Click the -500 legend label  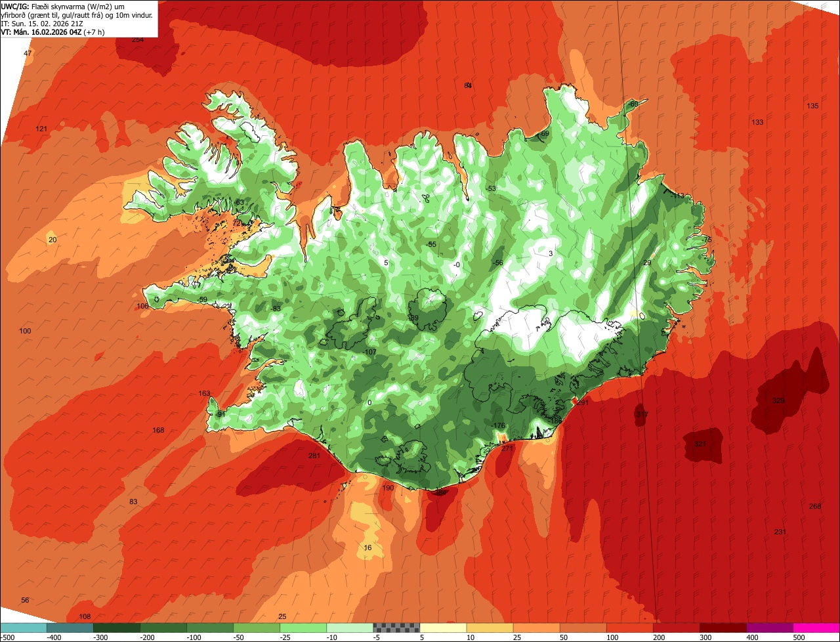8,637
